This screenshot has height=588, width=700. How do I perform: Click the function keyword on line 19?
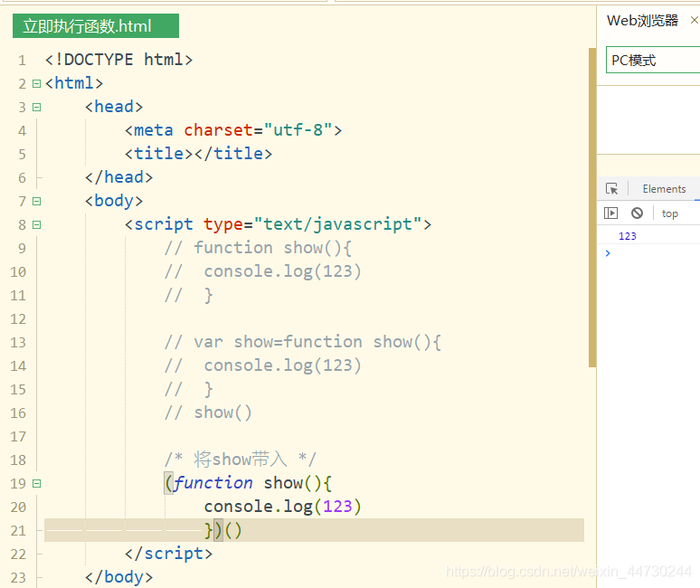(x=213, y=483)
